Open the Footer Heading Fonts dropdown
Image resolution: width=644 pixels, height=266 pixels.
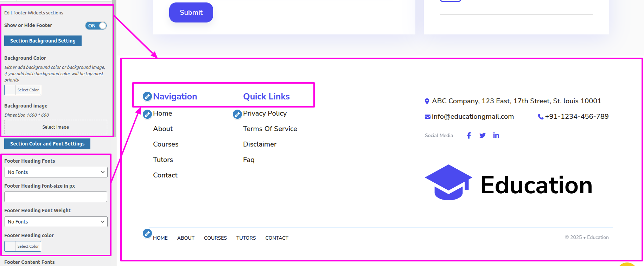[x=56, y=172]
